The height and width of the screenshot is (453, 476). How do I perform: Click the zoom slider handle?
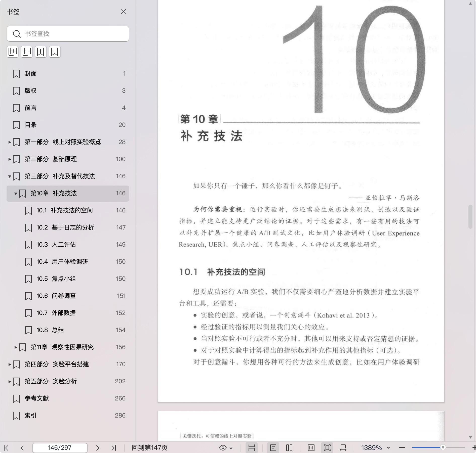(x=443, y=447)
